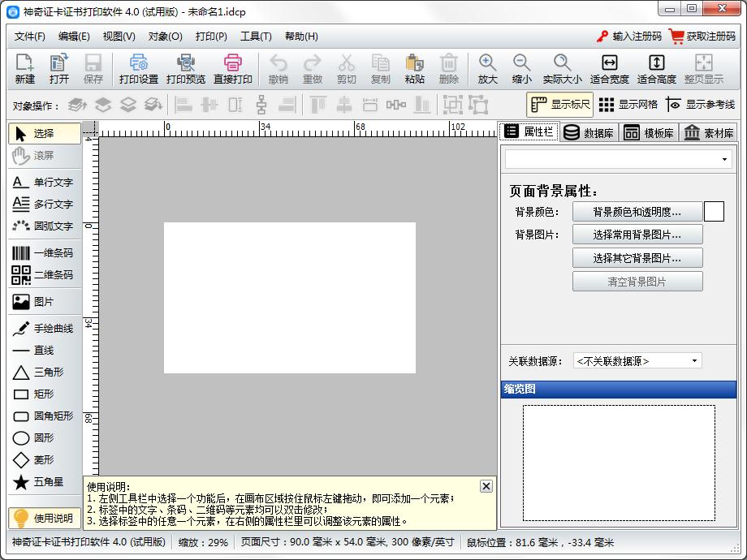Image resolution: width=747 pixels, height=560 pixels.
Task: Select the 一维条码 barcode tool
Action: (44, 253)
